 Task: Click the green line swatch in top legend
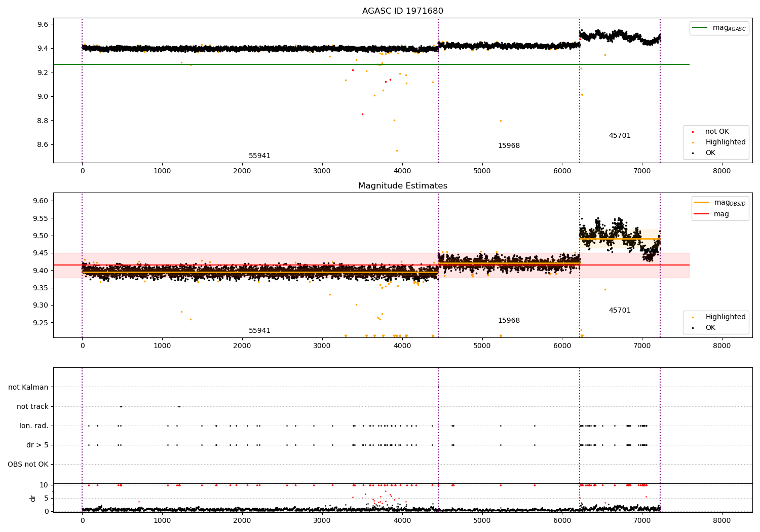[700, 28]
